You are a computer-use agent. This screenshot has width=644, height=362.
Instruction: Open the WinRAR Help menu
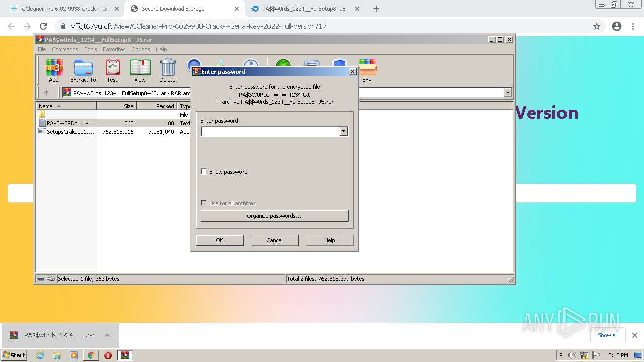(x=161, y=49)
